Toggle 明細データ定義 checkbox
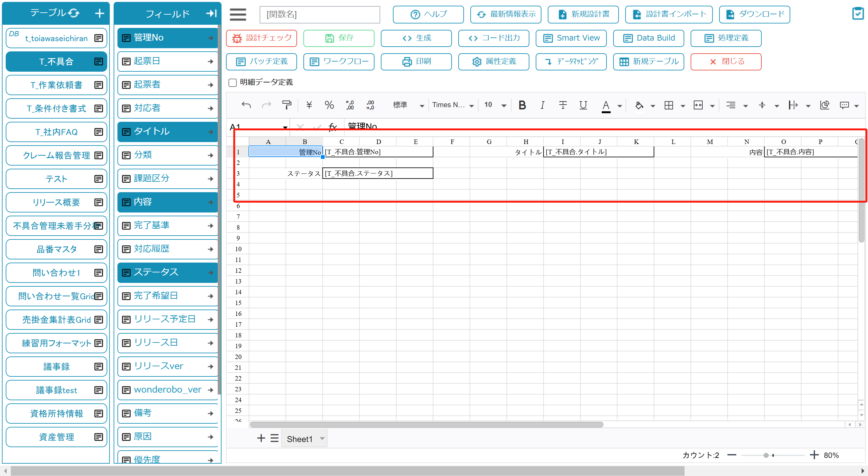This screenshot has height=476, width=868. click(233, 82)
